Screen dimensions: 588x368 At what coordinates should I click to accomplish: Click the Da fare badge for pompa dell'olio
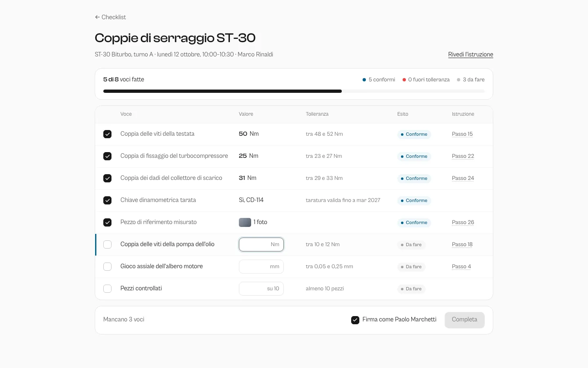click(x=411, y=245)
